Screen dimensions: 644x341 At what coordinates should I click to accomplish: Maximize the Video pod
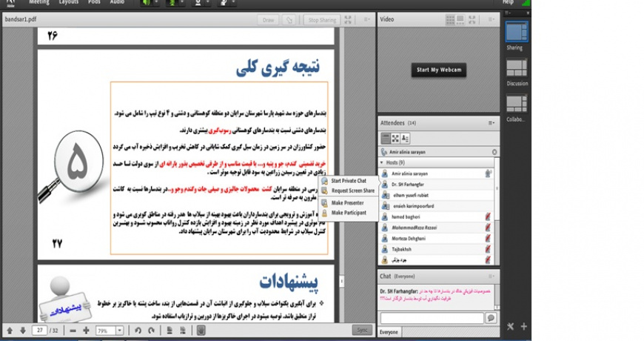point(472,19)
